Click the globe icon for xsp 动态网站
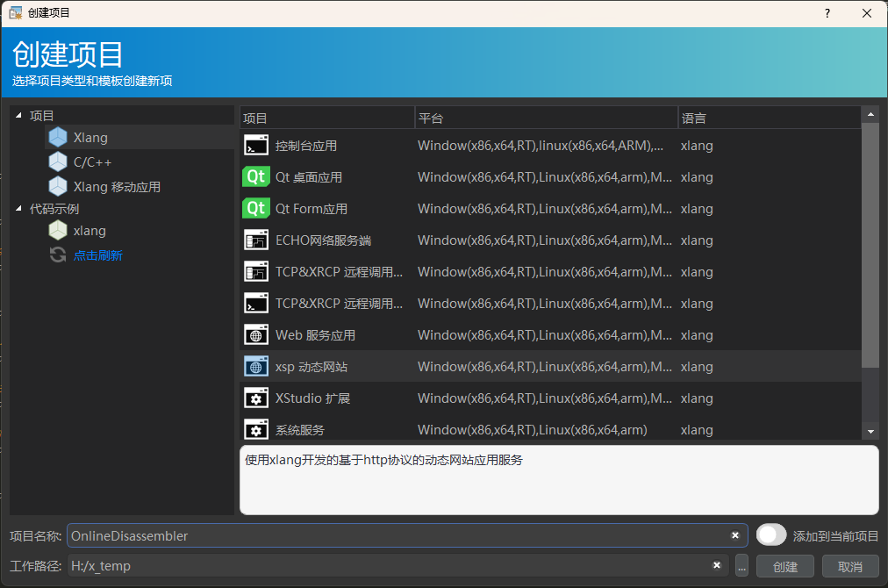The width and height of the screenshot is (888, 588). point(256,367)
